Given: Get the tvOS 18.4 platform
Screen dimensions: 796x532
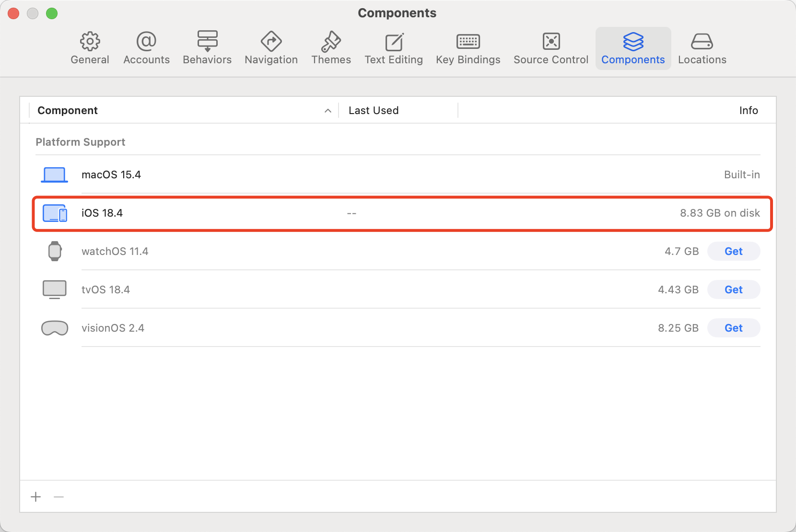Looking at the screenshot, I should [x=734, y=289].
